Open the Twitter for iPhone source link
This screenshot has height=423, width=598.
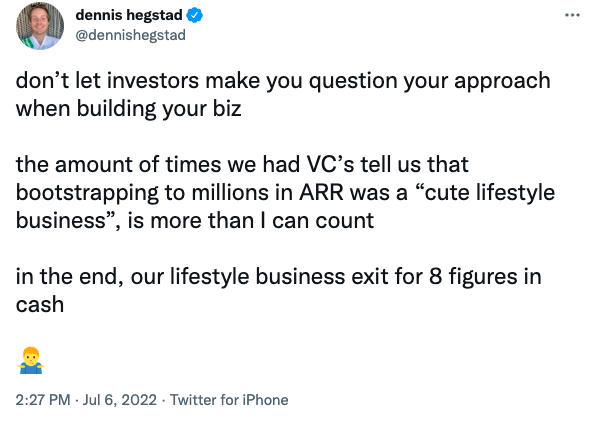point(229,400)
